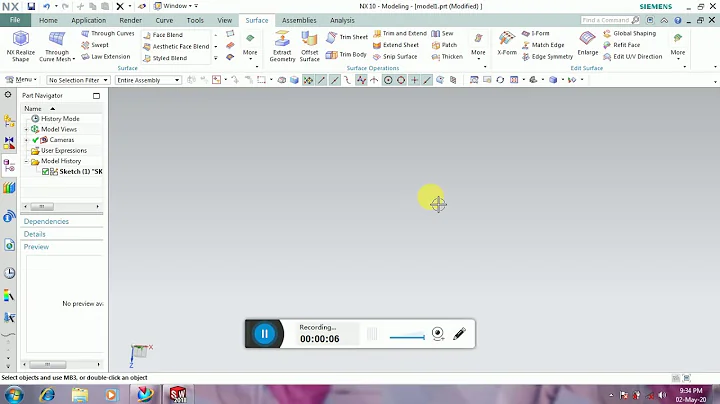Toggle the Cameras green checkmark

click(35, 140)
